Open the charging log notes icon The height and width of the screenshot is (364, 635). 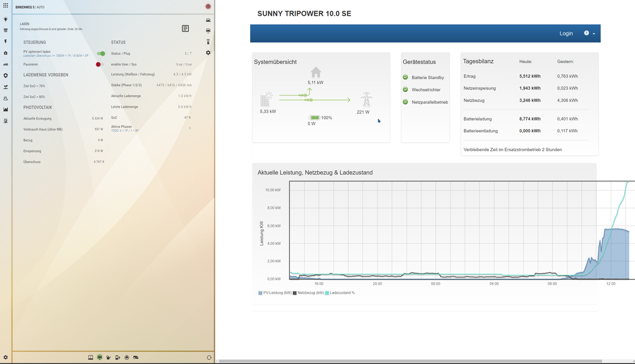[x=185, y=29]
